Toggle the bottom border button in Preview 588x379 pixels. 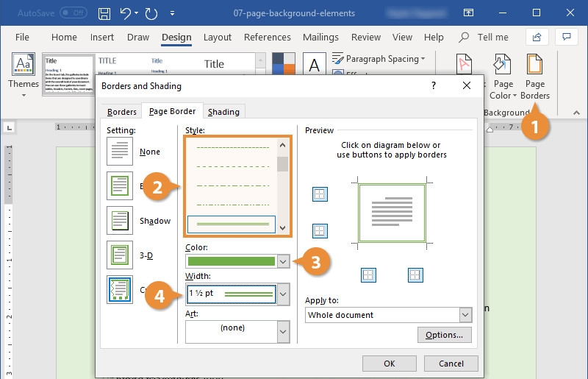tap(320, 230)
